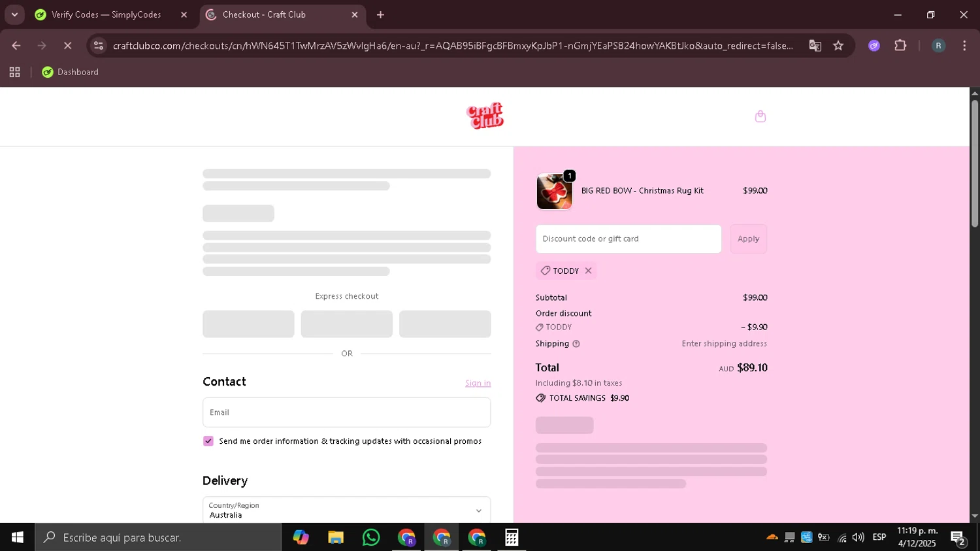Click the TOTAL SAVINGS $9.90 line
980x551 pixels.
(x=582, y=398)
